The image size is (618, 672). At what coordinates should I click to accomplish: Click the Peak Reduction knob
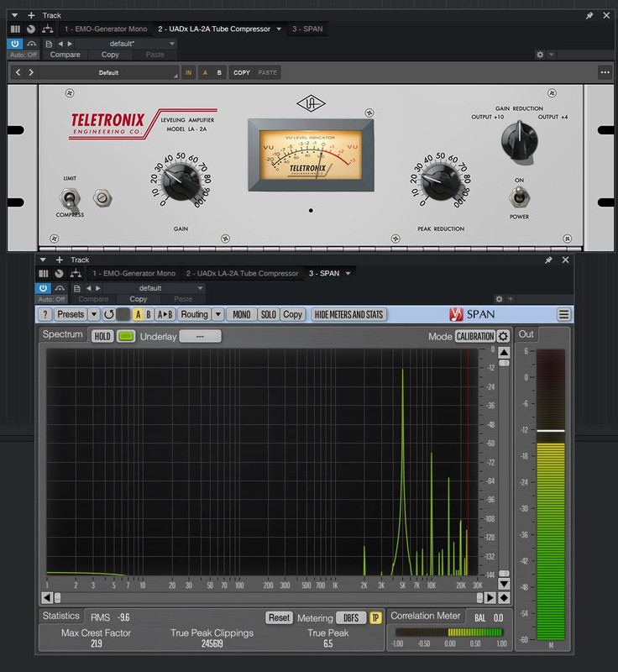[441, 182]
